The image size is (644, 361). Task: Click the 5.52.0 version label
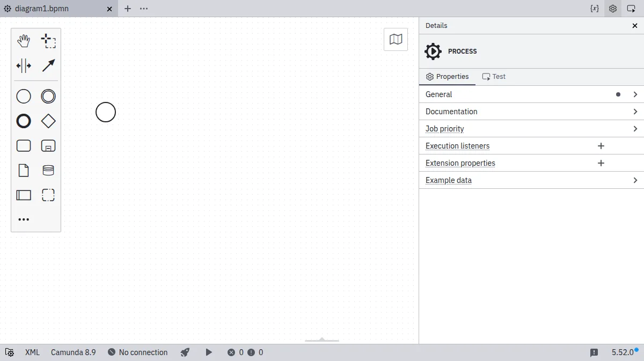click(x=623, y=352)
